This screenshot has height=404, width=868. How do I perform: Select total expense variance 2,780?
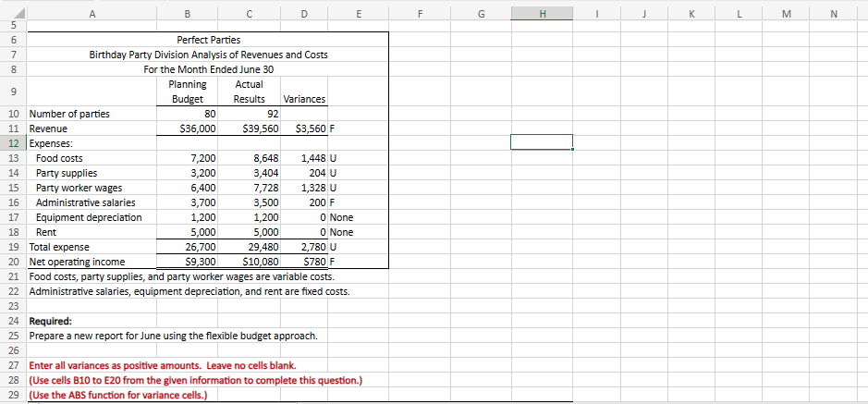coord(304,247)
